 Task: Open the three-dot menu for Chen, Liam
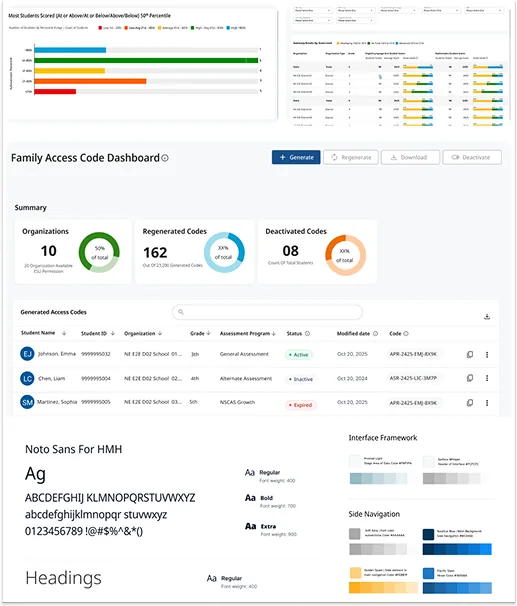(487, 378)
